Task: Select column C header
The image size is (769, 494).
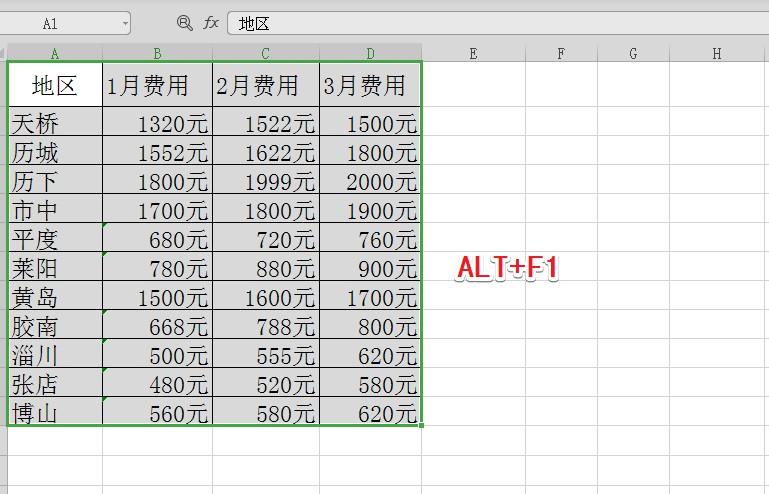Action: click(x=266, y=53)
